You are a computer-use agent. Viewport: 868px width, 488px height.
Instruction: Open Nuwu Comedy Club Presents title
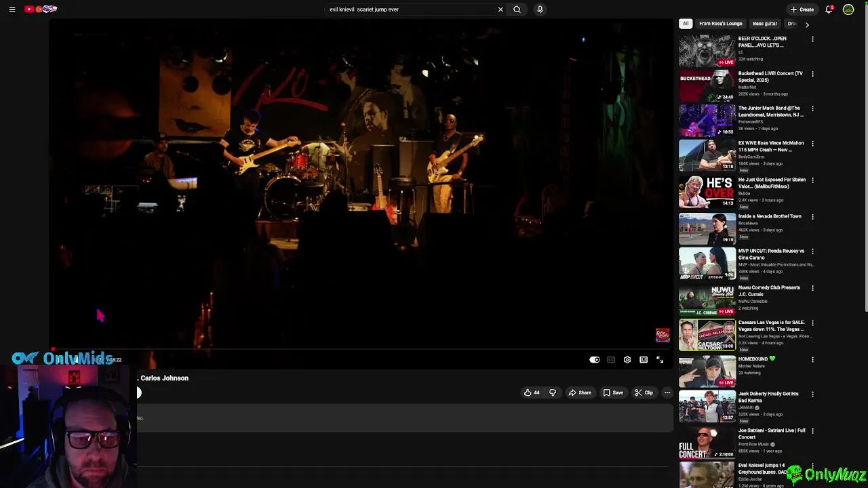769,291
